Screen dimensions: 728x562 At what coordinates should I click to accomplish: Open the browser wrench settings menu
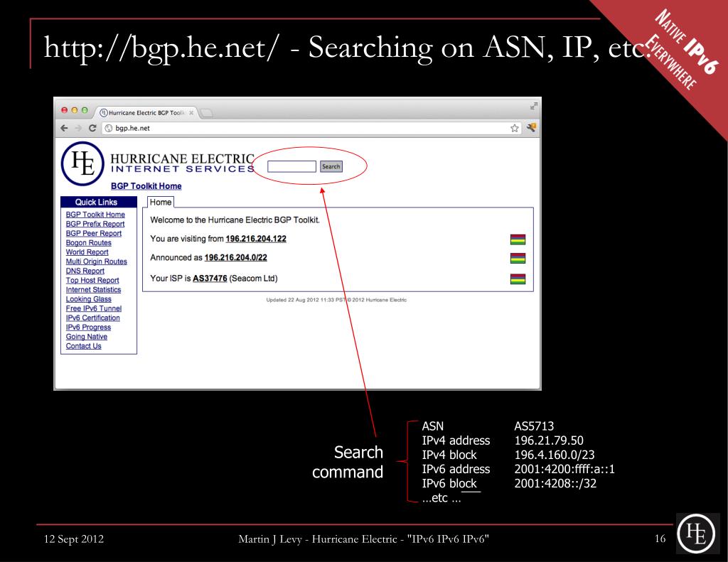531,128
